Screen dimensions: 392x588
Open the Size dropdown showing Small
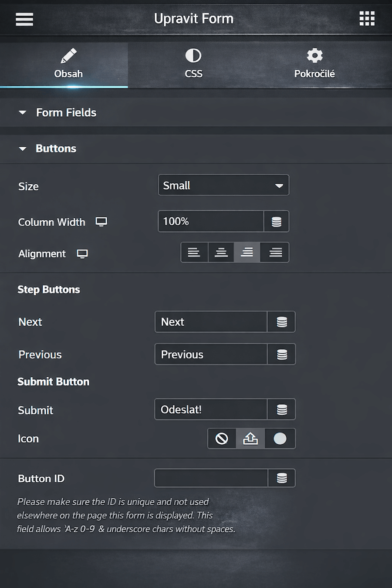point(223,186)
